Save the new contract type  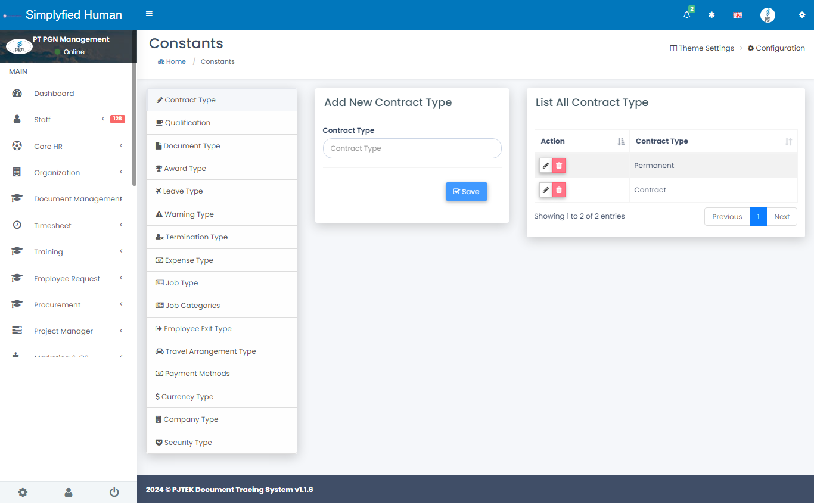(466, 191)
